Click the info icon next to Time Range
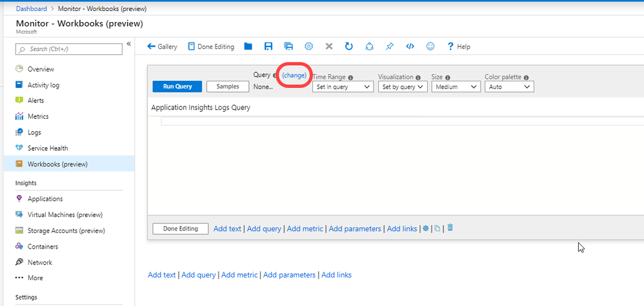The image size is (644, 306). 351,77
